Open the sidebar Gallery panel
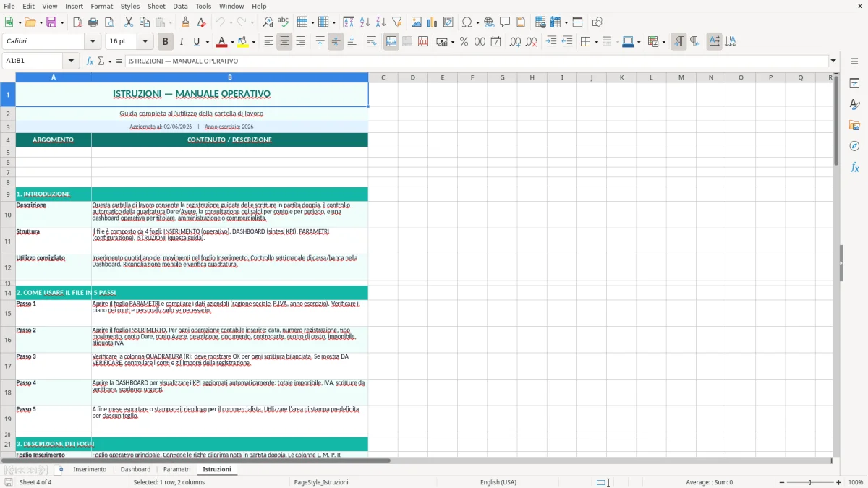Viewport: 868px width, 488px height. coord(854,125)
